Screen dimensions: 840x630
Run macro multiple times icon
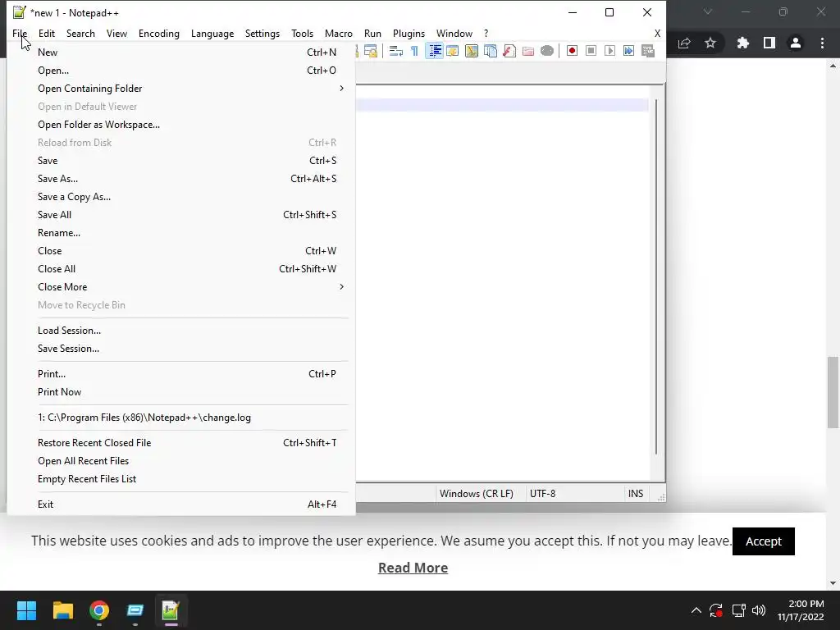pos(628,51)
